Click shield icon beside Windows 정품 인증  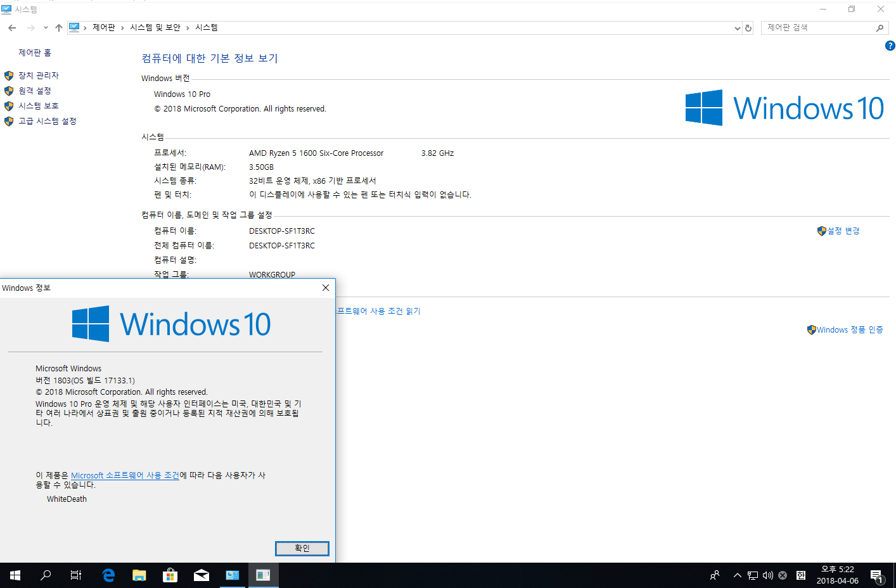[812, 329]
